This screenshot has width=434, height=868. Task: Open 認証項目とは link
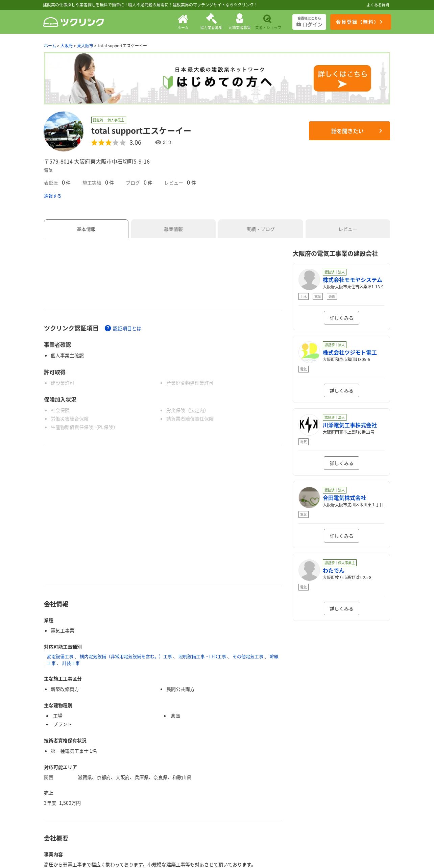coord(127,329)
